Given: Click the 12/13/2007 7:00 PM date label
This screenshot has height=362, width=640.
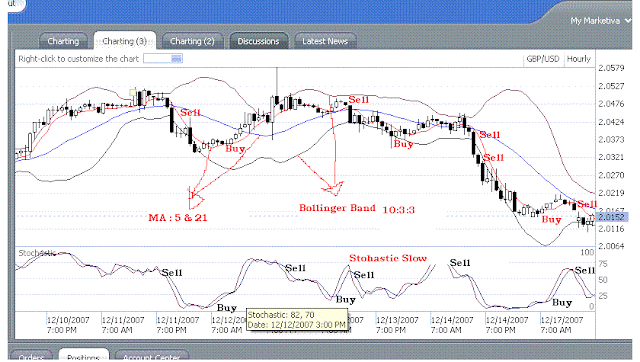Looking at the screenshot, I should point(397,325).
